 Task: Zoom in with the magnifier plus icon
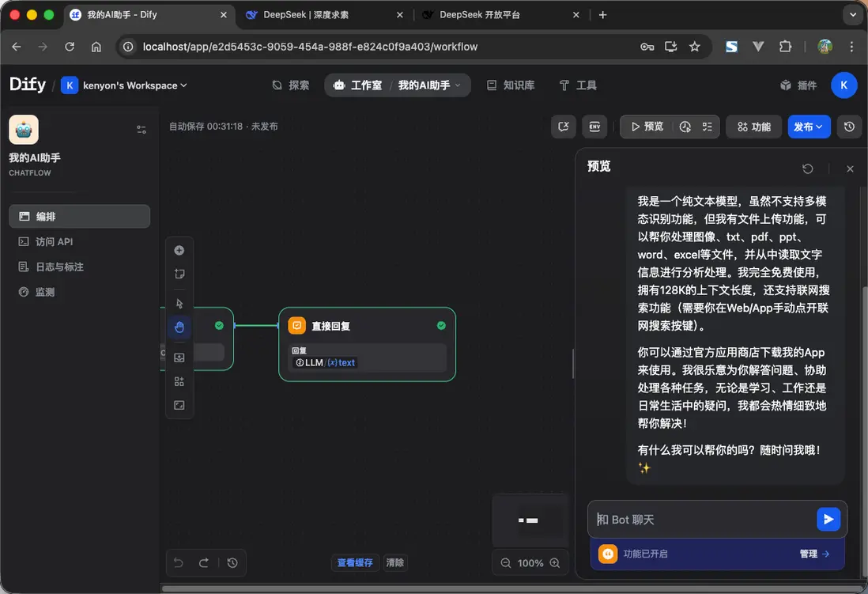pos(556,562)
